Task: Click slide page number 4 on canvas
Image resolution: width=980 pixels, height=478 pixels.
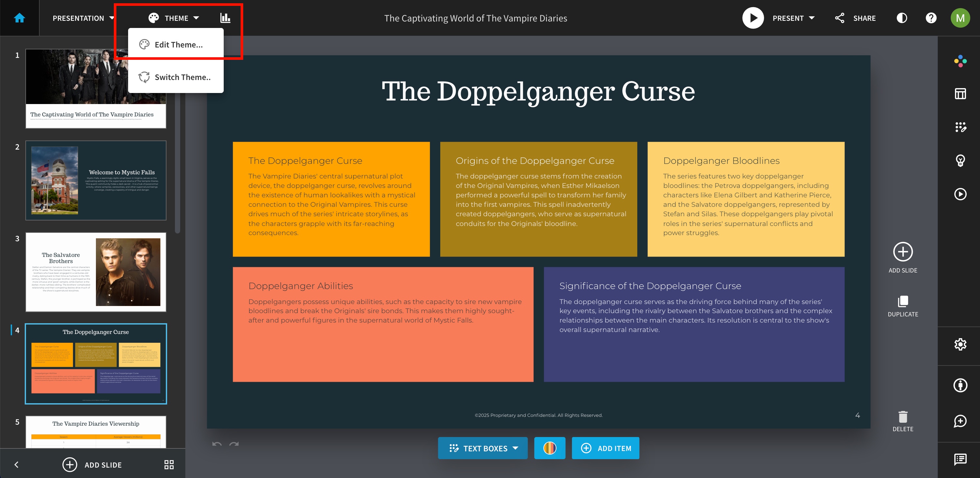Action: point(857,415)
